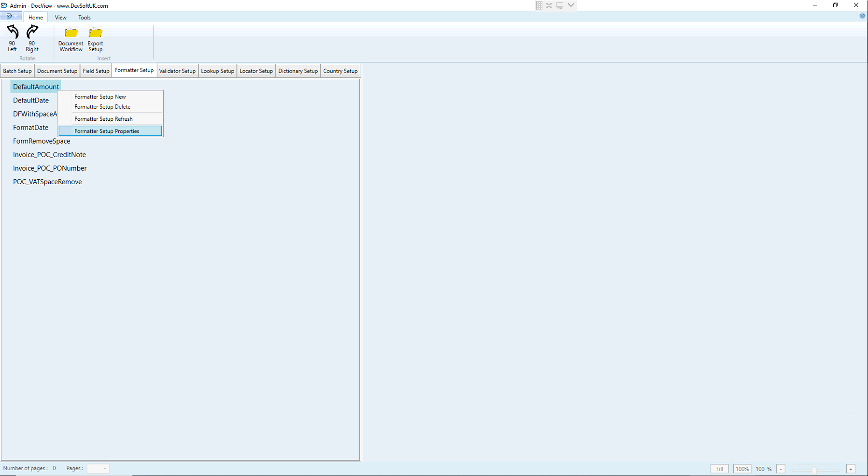Open the Export Setup tool
The height and width of the screenshot is (476, 868).
(95, 39)
